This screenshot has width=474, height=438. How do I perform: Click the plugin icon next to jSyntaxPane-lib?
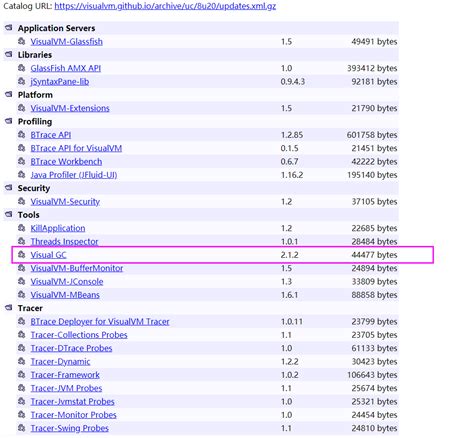coord(22,81)
